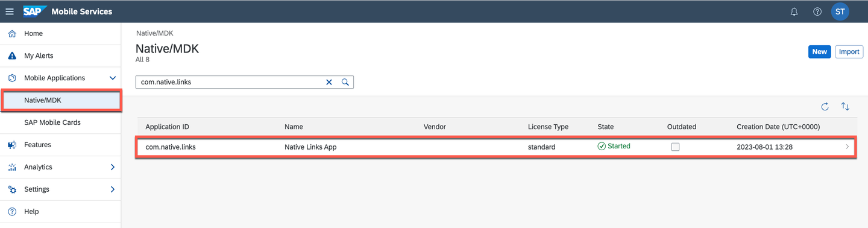The height and width of the screenshot is (228, 868).
Task: Toggle the Outdated checkbox for Native Links App
Action: (675, 147)
